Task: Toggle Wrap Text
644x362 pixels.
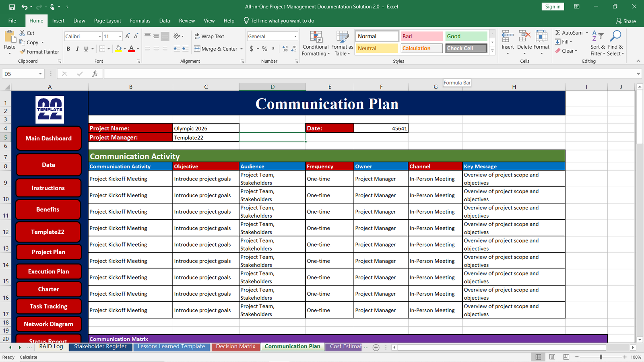Action: [x=209, y=36]
